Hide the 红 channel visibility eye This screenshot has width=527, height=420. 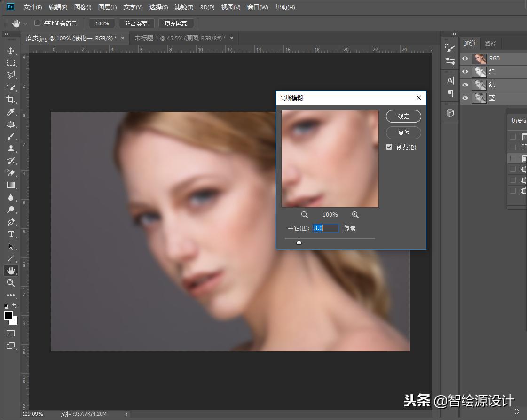click(x=465, y=72)
